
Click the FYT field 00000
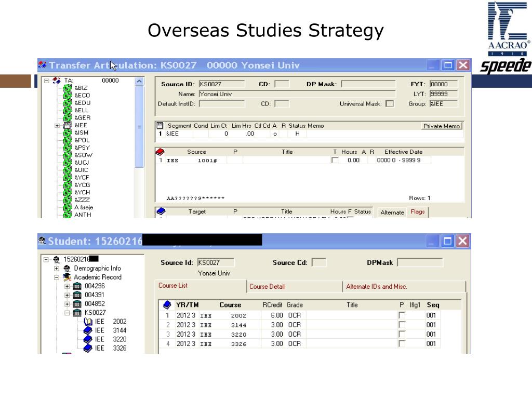coord(444,84)
